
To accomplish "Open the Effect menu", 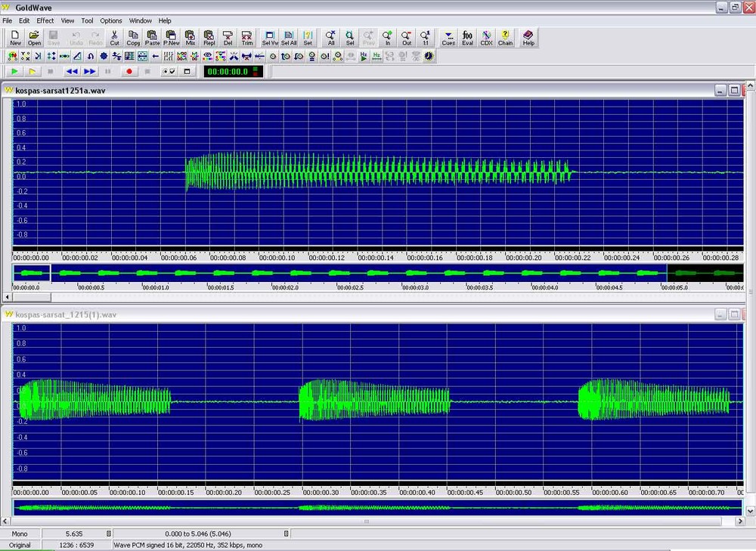I will 45,20.
